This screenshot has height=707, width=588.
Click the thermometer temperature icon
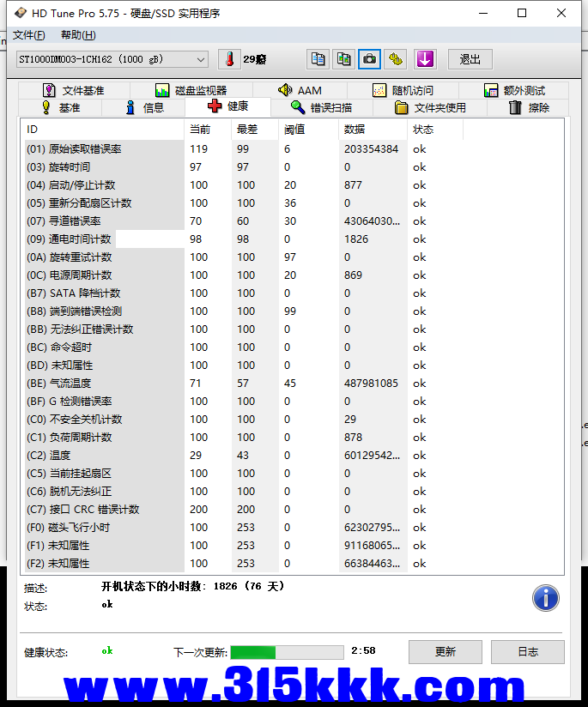click(229, 59)
